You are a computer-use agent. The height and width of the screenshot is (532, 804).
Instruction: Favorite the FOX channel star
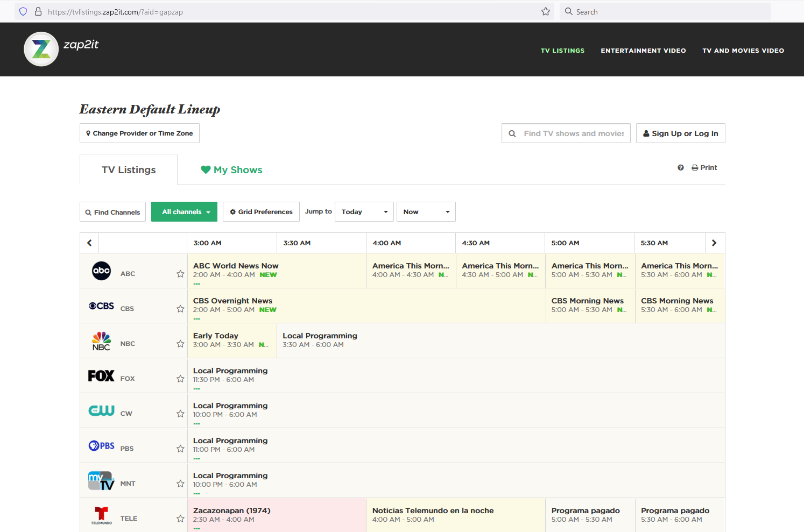coord(180,379)
